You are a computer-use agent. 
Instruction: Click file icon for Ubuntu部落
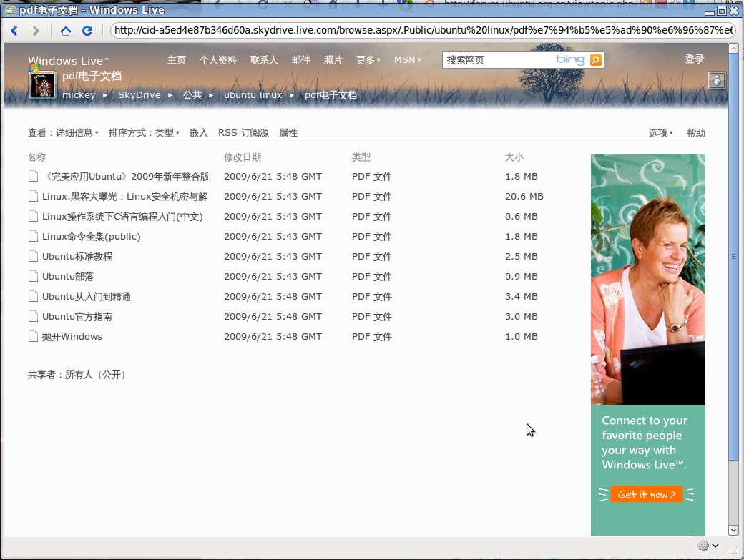pos(33,277)
